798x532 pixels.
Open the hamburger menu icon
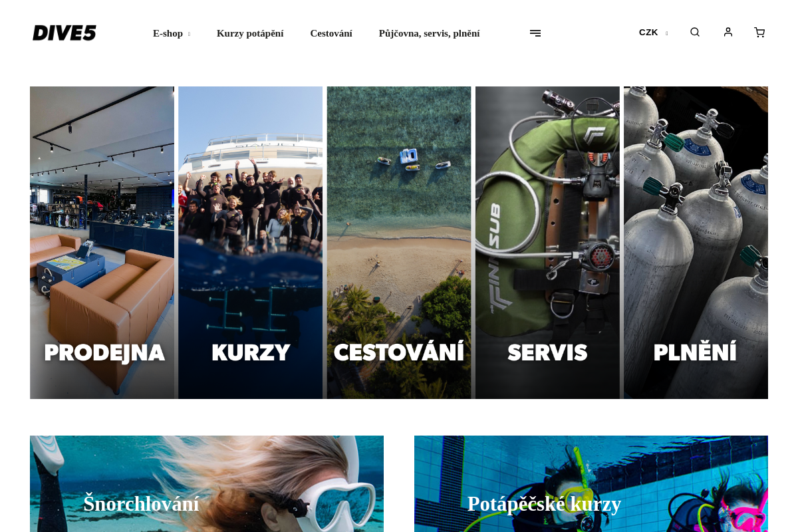coord(535,33)
